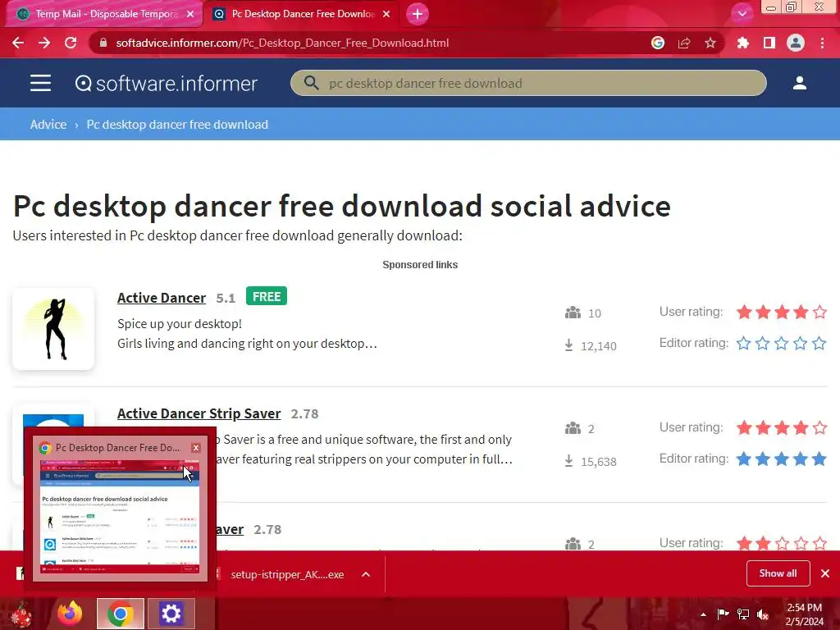Screen dimensions: 840x630
Task: Click Strip Saver download count 15,638
Action: (598, 462)
